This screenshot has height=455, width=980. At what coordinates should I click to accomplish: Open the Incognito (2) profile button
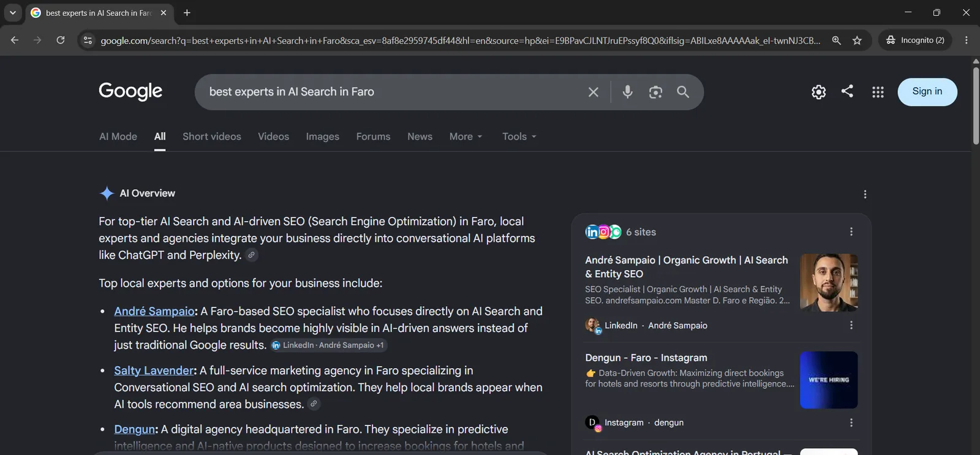[x=915, y=40]
